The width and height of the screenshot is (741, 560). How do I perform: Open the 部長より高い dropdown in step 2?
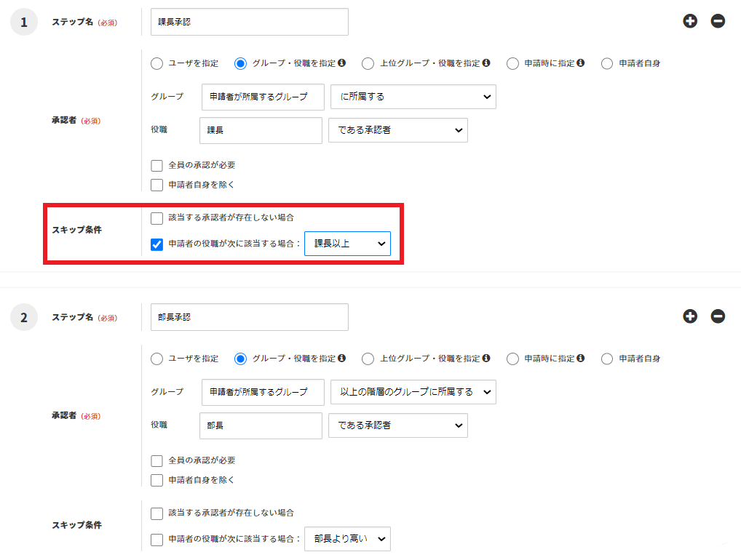tap(347, 539)
